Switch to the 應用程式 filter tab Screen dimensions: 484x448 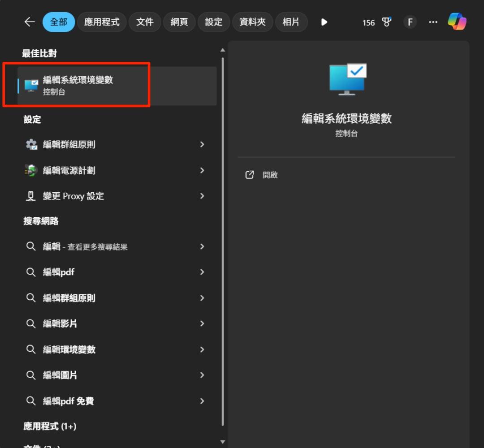[x=102, y=22]
